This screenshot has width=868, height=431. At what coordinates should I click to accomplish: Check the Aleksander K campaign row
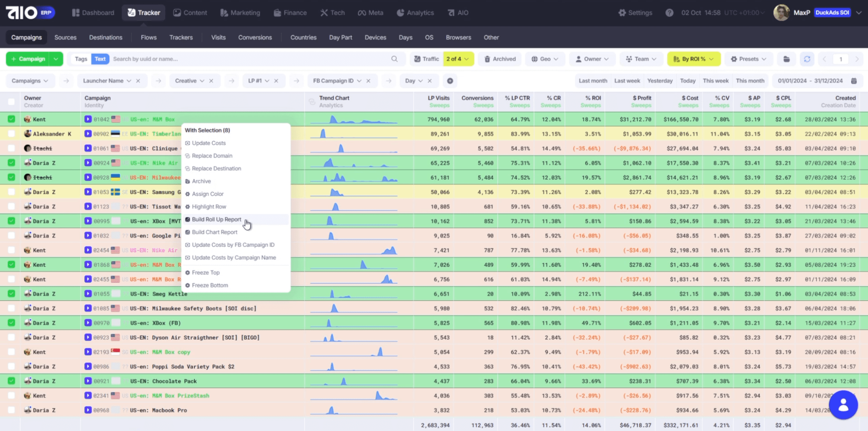[11, 134]
